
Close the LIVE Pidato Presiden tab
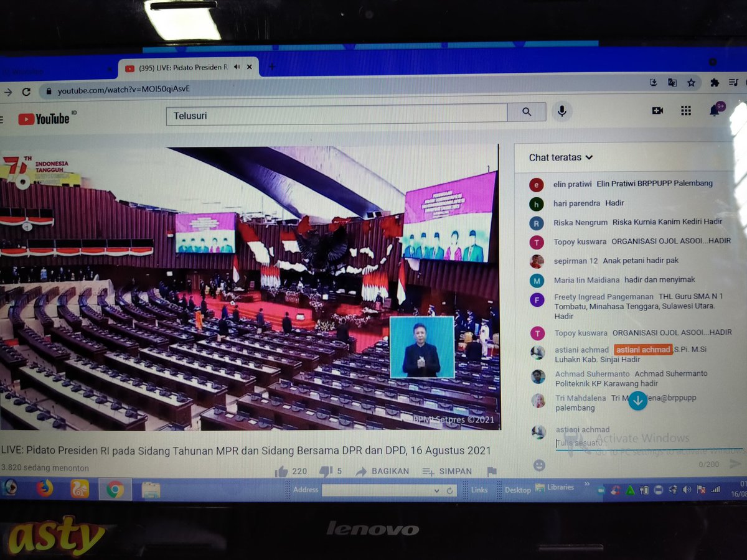[250, 67]
